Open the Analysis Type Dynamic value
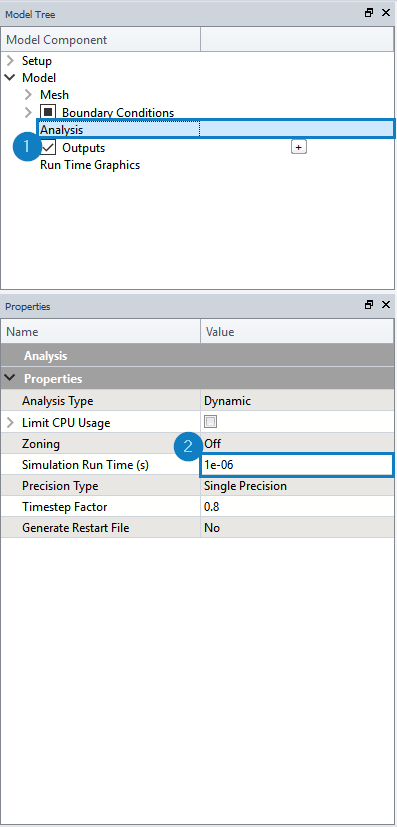The height and width of the screenshot is (827, 397). pos(297,401)
